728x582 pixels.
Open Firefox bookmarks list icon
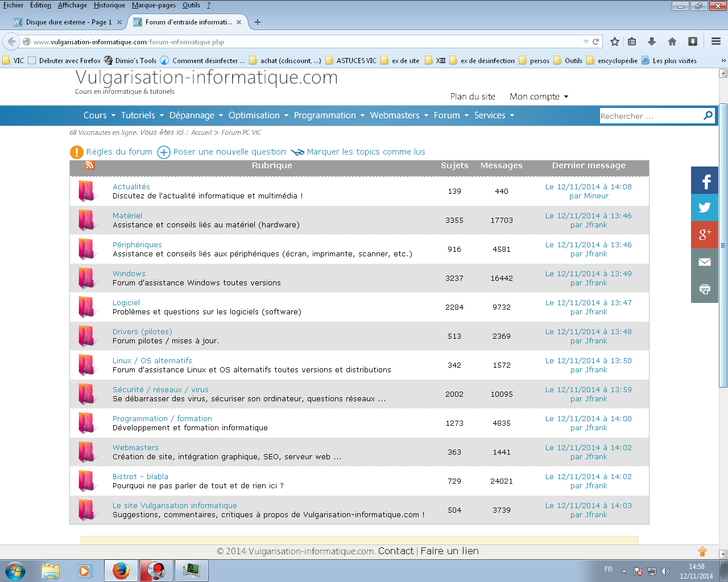632,41
